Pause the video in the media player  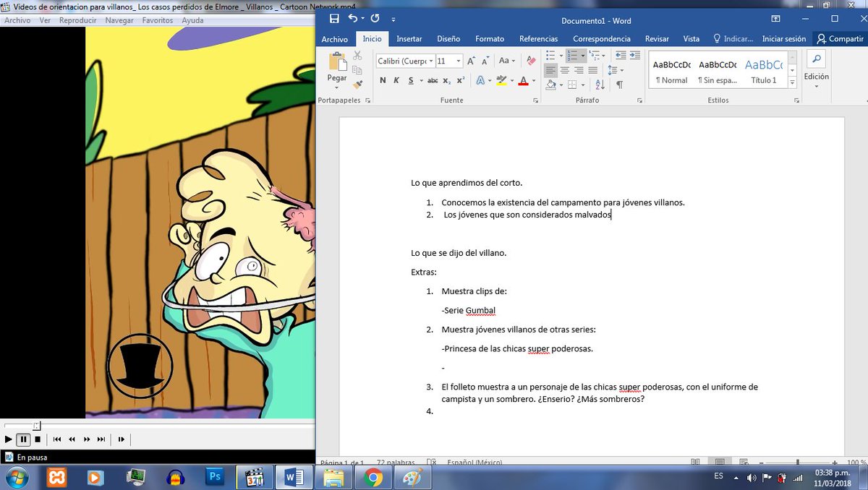pyautogui.click(x=23, y=439)
